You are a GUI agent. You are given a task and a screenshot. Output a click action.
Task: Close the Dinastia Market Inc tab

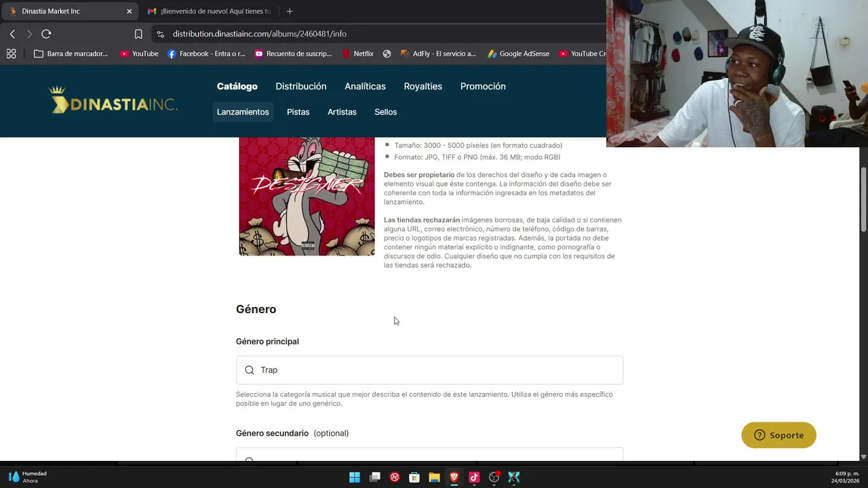coord(130,11)
